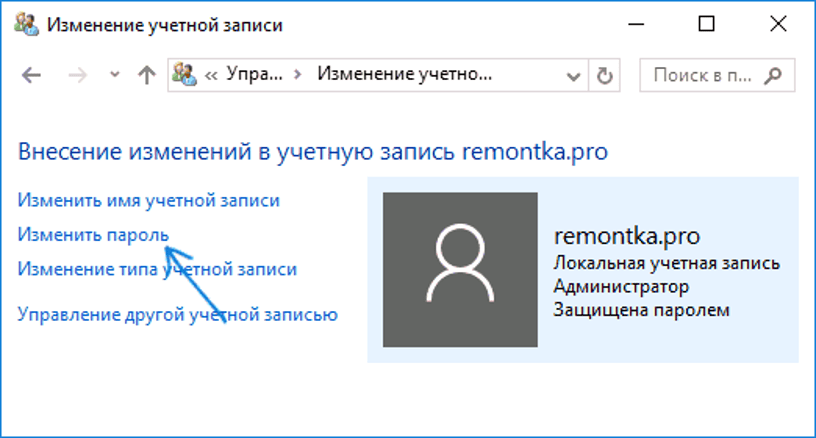
Task: Expand the « breadcrumb overflow chevron
Action: [212, 75]
